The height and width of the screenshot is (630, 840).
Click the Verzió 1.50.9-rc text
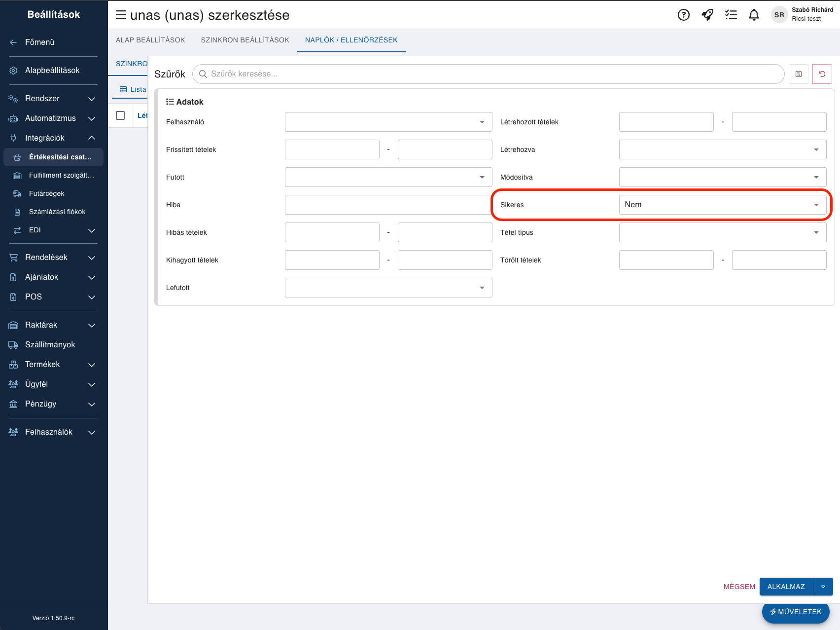click(x=54, y=618)
